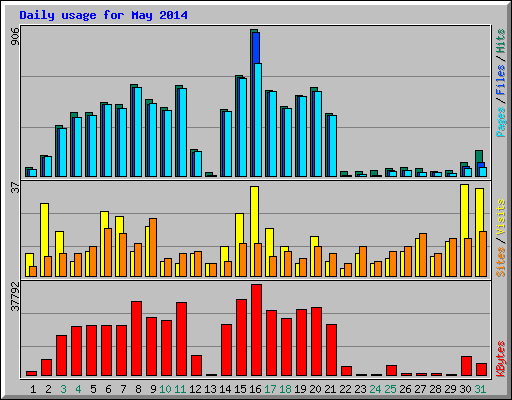Screen dimensions: 512x400
Task: Click the 'KBytes' legend label
Action: [x=500, y=359]
